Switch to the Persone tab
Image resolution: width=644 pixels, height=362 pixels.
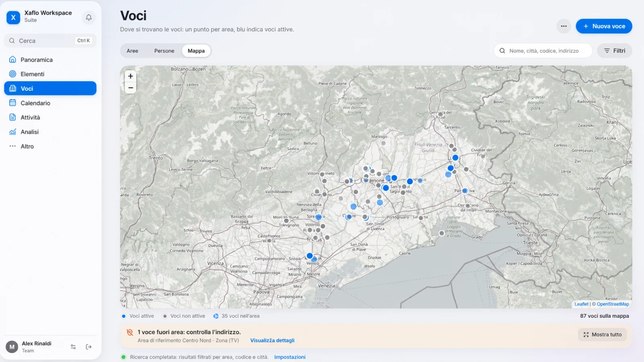click(164, 51)
